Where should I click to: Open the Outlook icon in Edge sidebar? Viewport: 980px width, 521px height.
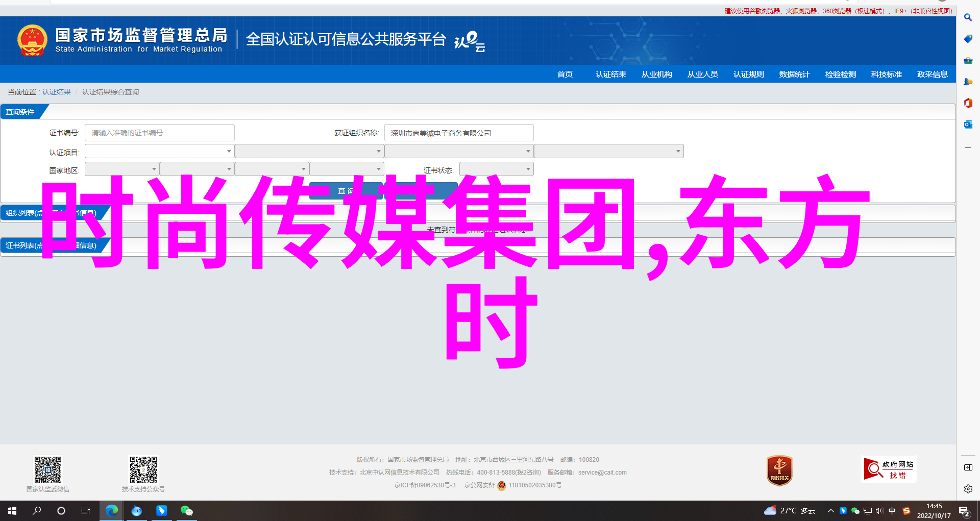(968, 125)
